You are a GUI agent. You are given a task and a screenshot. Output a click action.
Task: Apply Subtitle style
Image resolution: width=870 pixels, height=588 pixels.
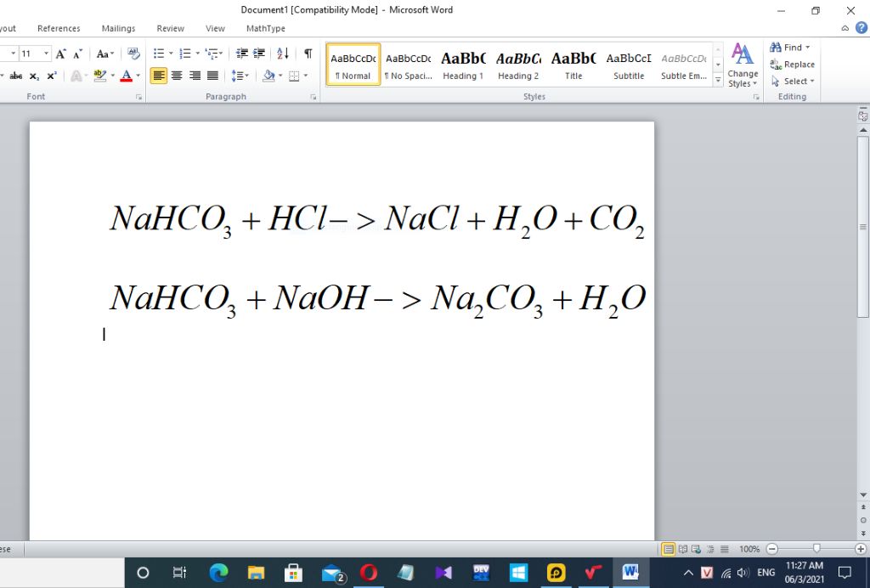click(x=629, y=65)
